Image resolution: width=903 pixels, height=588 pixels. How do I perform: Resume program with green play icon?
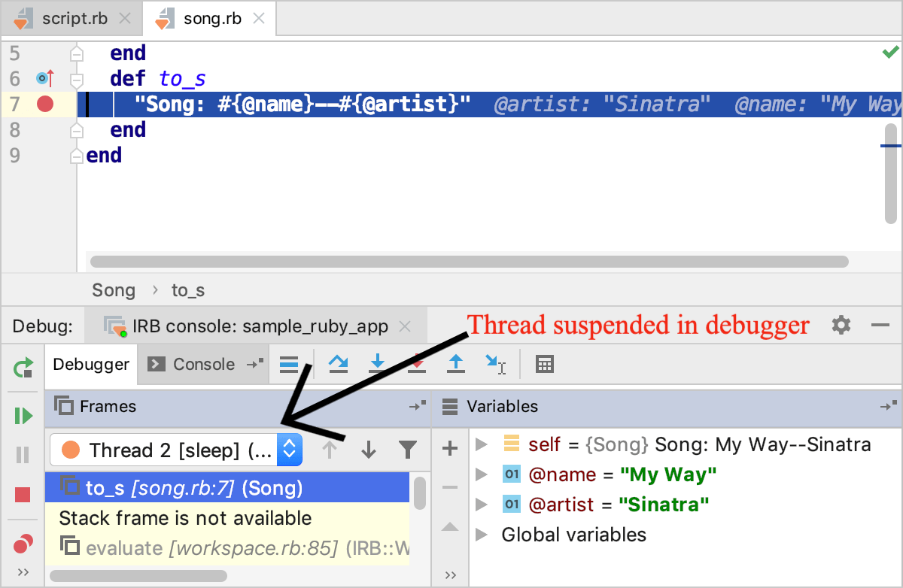pyautogui.click(x=23, y=415)
